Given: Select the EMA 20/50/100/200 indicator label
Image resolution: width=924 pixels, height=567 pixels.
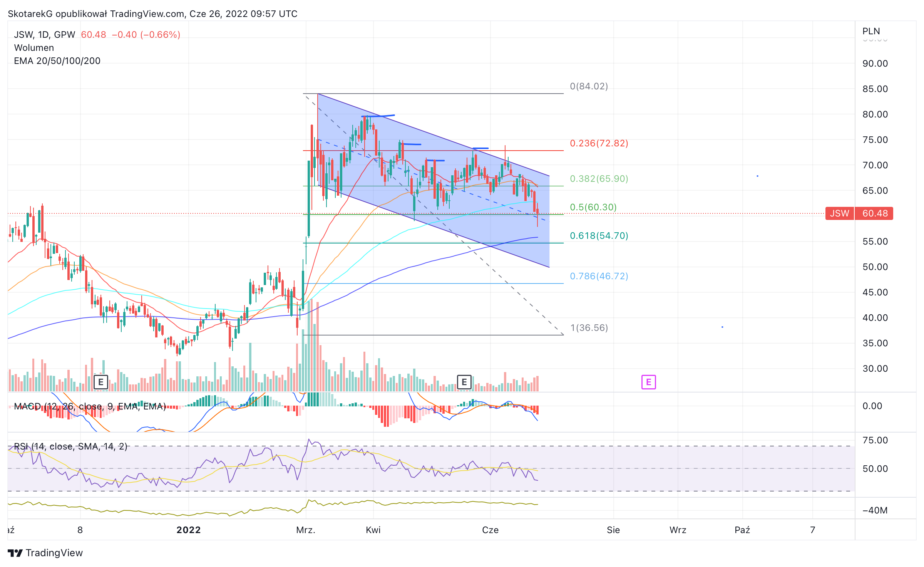Looking at the screenshot, I should (57, 61).
